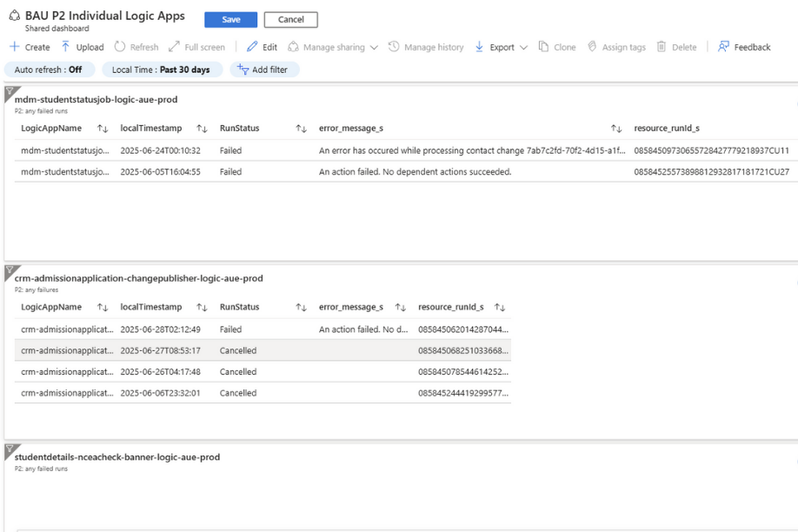The height and width of the screenshot is (532, 798).
Task: Open filter icon on mdm-studentstatusjob tile
Action: 10,90
